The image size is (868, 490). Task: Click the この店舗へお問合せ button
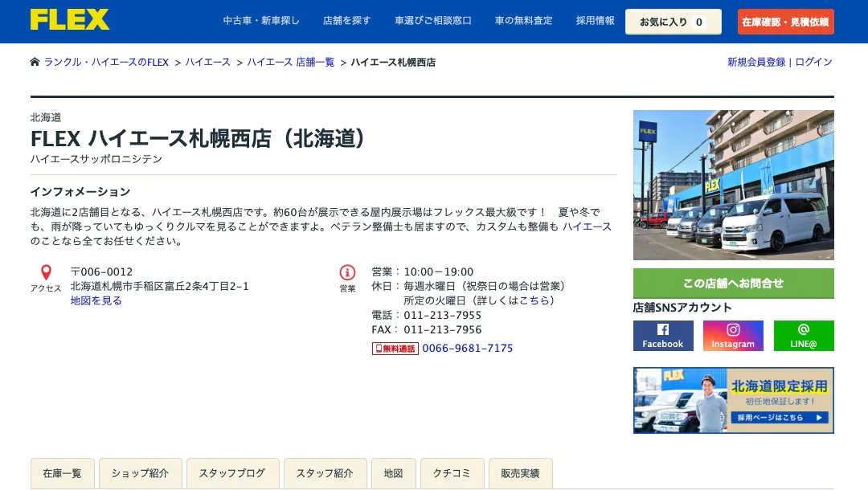click(x=734, y=284)
